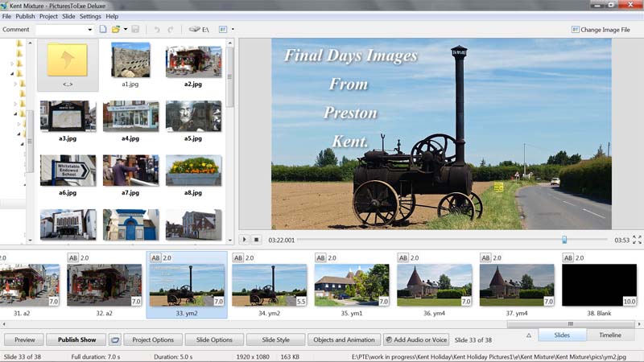Open Objects and Animation editor
This screenshot has height=362, width=644.
[x=345, y=339]
